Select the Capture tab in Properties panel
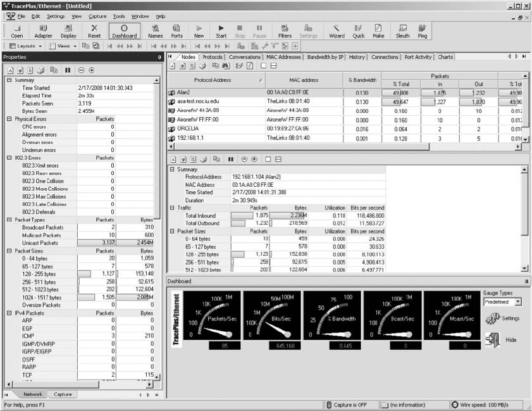532x411 pixels. pyautogui.click(x=63, y=395)
